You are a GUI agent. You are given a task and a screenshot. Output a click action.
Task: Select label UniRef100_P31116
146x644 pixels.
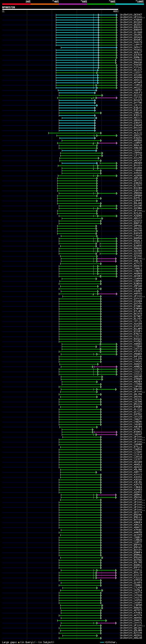(x=131, y=578)
